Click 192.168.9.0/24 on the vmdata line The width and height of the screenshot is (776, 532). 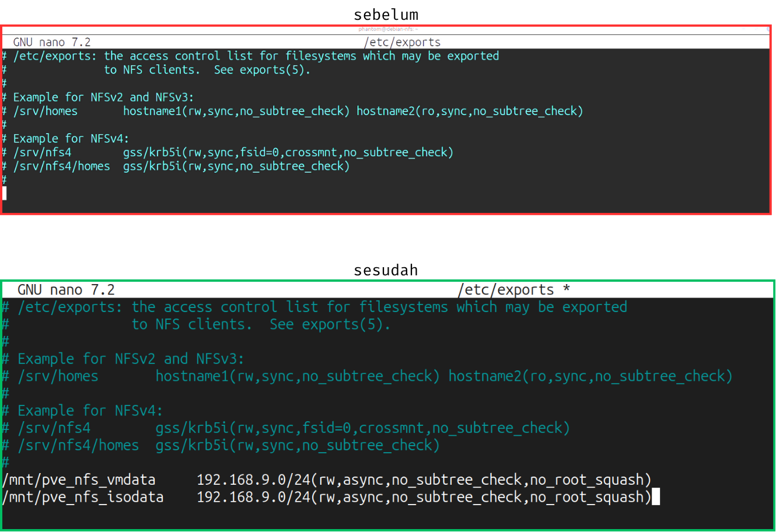click(x=253, y=480)
